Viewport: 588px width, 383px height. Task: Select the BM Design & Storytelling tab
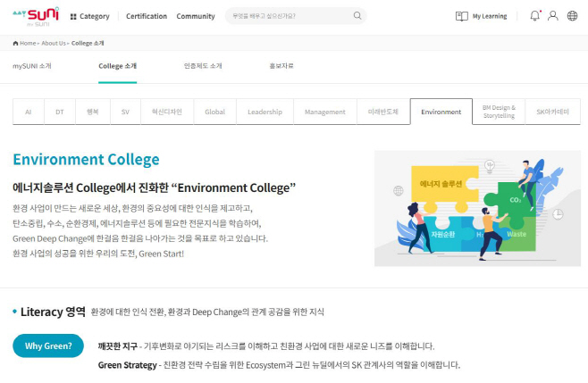click(x=498, y=112)
